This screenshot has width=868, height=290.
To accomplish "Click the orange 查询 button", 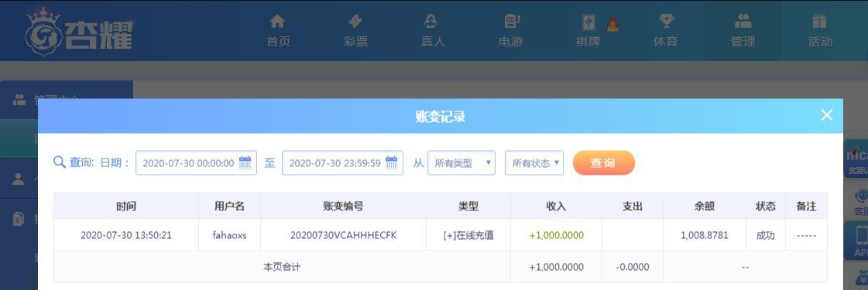I will click(603, 163).
